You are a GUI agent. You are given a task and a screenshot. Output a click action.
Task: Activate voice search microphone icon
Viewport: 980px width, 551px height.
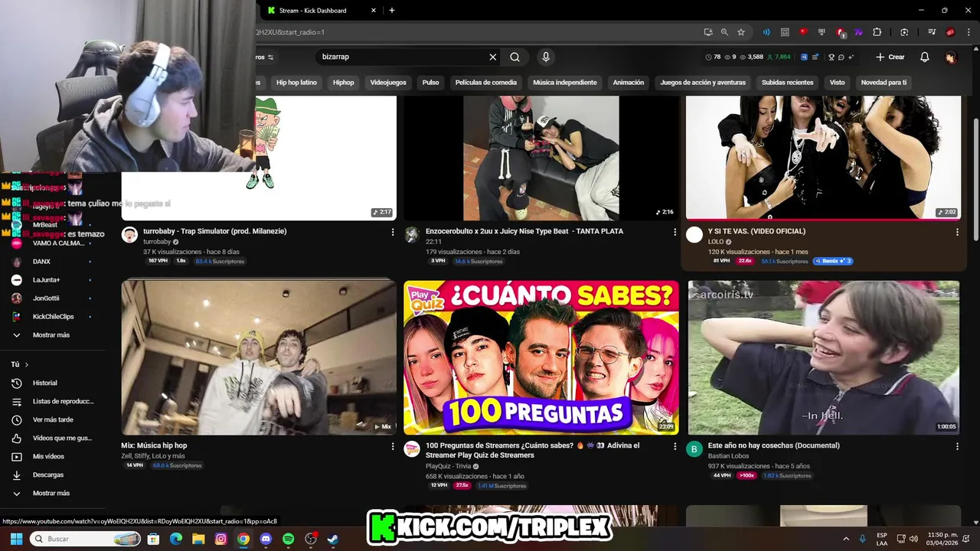coord(546,57)
